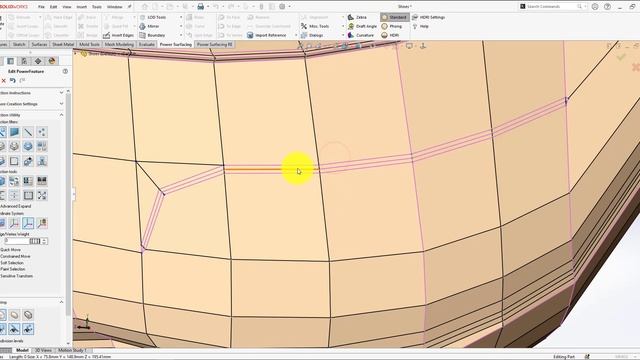Select the Mirror tool icon
The width and height of the screenshot is (640, 360).
tap(142, 26)
